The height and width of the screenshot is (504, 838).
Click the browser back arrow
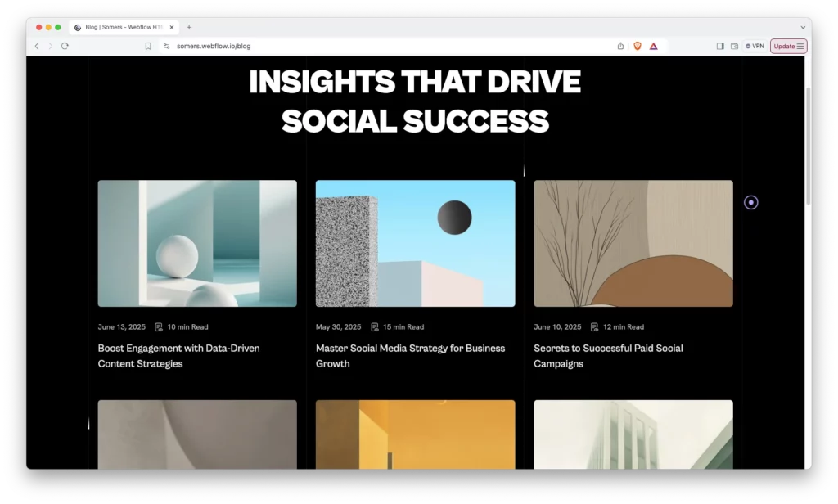(x=37, y=46)
